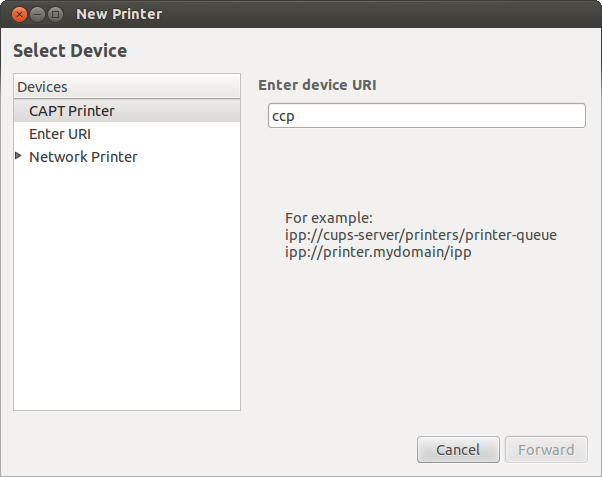The image size is (602, 477).
Task: Click the ipp://printer.mydomain/ipp example line
Action: click(378, 252)
